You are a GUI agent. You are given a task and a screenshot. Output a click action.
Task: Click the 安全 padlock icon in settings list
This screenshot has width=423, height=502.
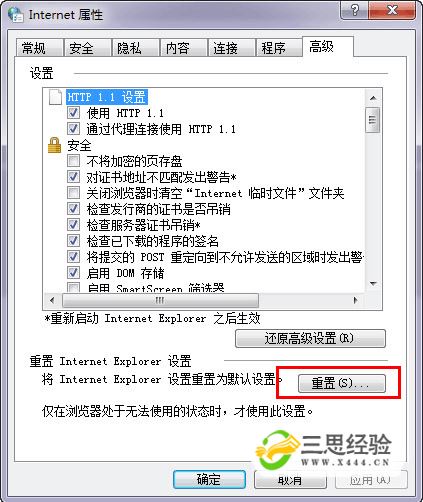tap(54, 145)
